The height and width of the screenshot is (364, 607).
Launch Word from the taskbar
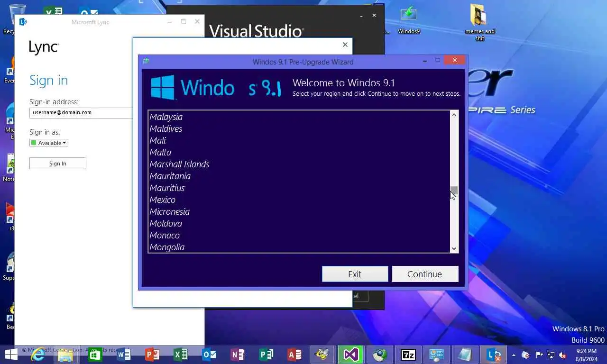[124, 354]
